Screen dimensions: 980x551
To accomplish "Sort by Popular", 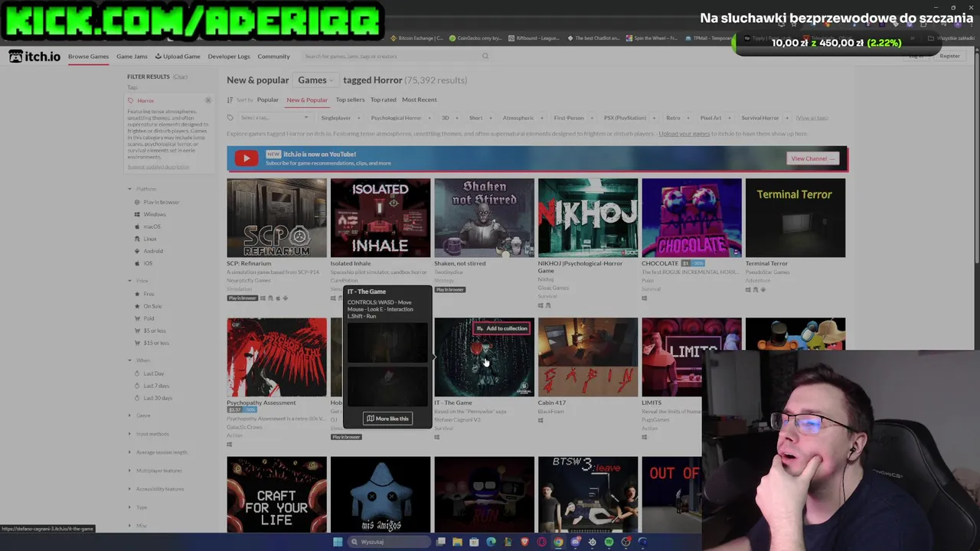I will click(x=268, y=99).
